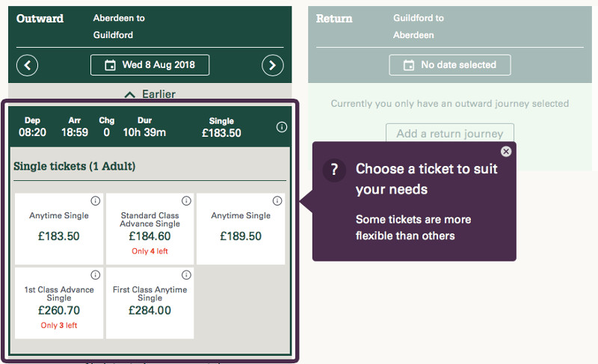Screen dimensions: 598x364
Task: Show info for the 08:20 journey
Action: coord(282,127)
